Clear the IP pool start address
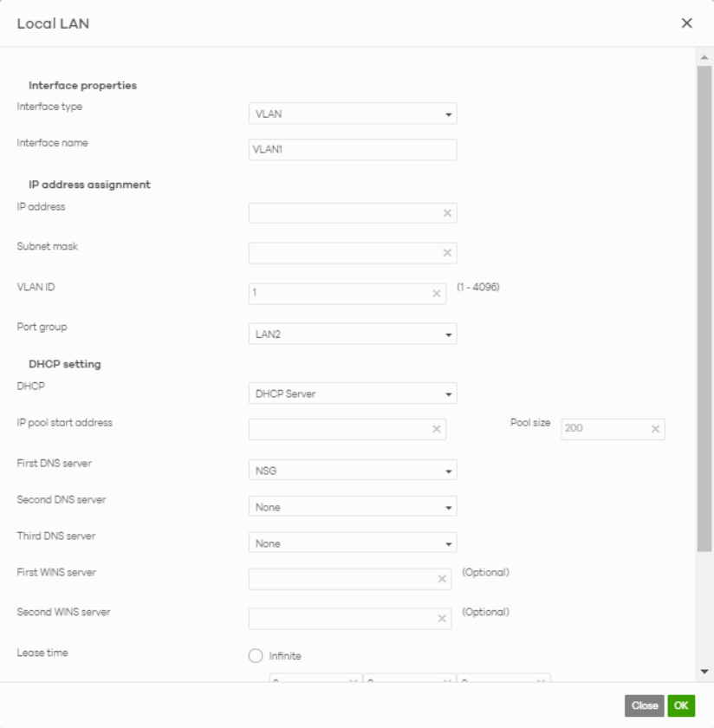The width and height of the screenshot is (714, 728). pos(437,429)
